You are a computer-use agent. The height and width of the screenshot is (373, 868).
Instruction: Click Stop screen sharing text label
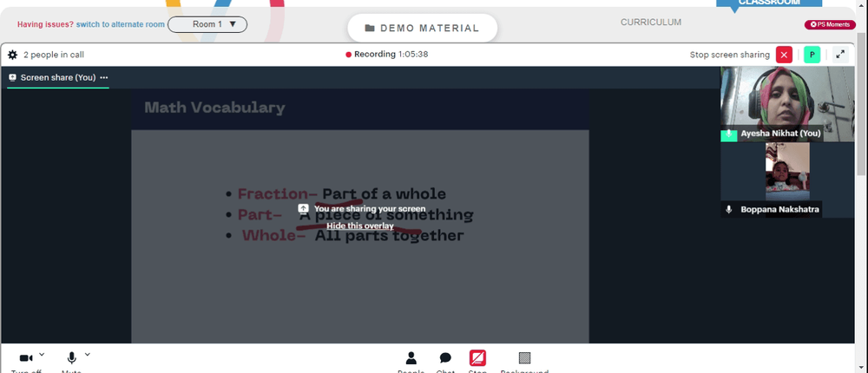click(x=730, y=55)
